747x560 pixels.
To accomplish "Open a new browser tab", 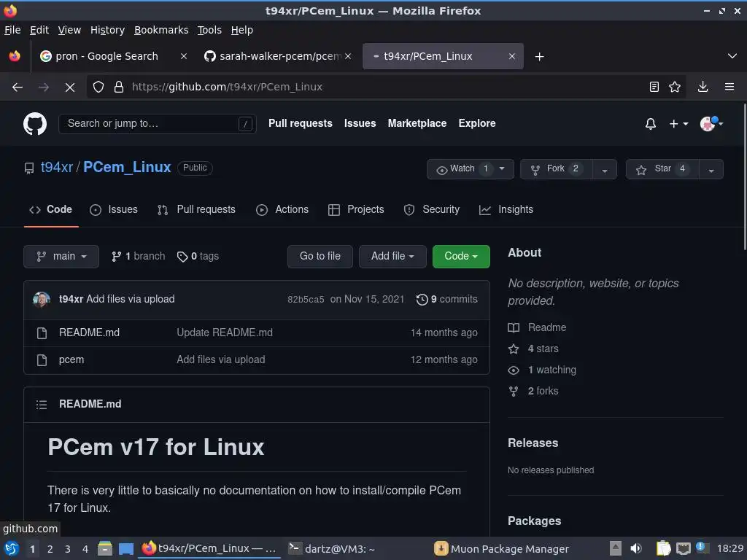I will 539,57.
